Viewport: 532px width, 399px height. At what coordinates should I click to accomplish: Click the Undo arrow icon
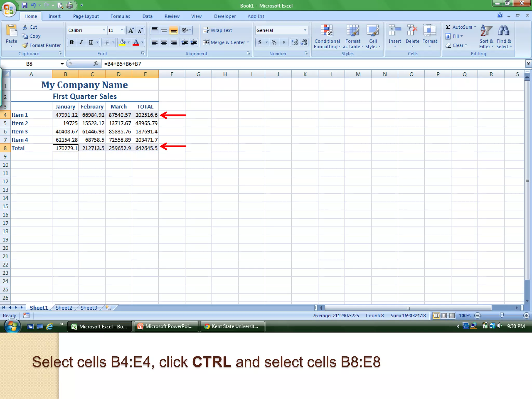(x=34, y=5)
